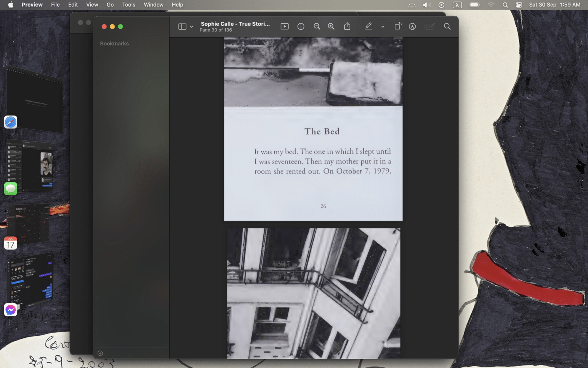Open the Preview application menu
Viewport: 588px width, 368px height.
click(32, 5)
